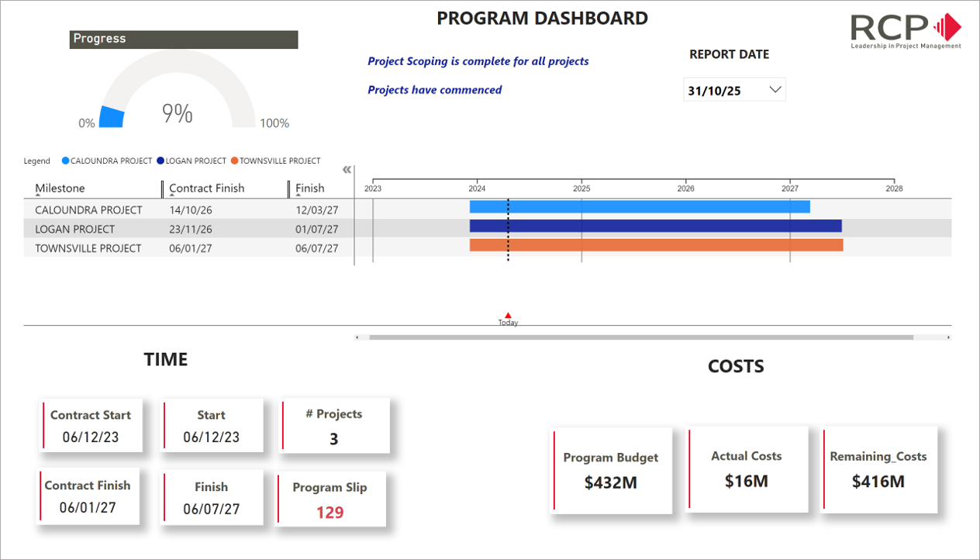The image size is (980, 560).
Task: Select the dark blue LOGAN PROJECT legend marker
Action: click(160, 161)
